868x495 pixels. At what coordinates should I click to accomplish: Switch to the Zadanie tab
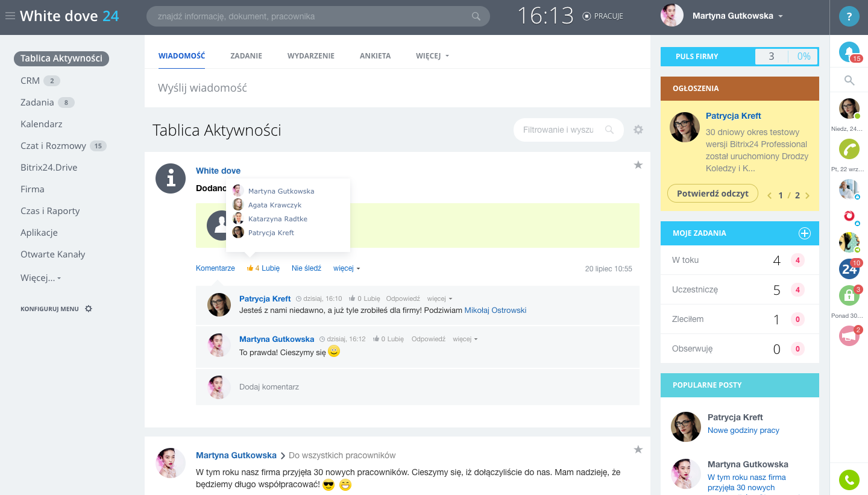(x=246, y=56)
